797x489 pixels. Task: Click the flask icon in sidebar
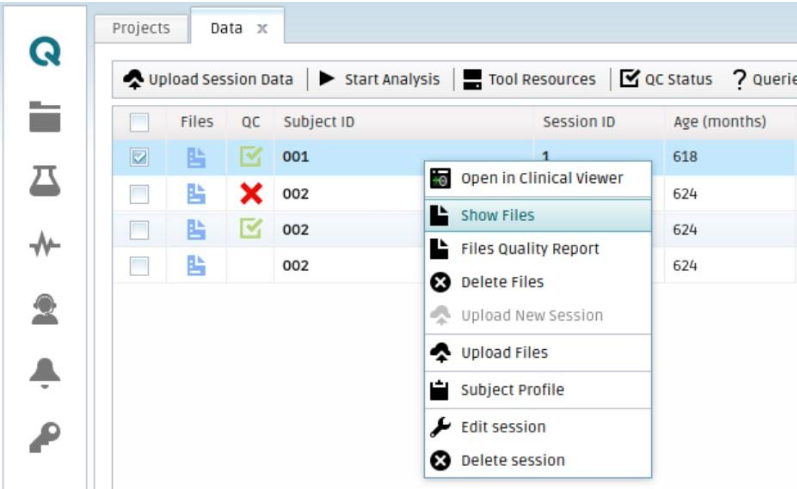click(45, 181)
